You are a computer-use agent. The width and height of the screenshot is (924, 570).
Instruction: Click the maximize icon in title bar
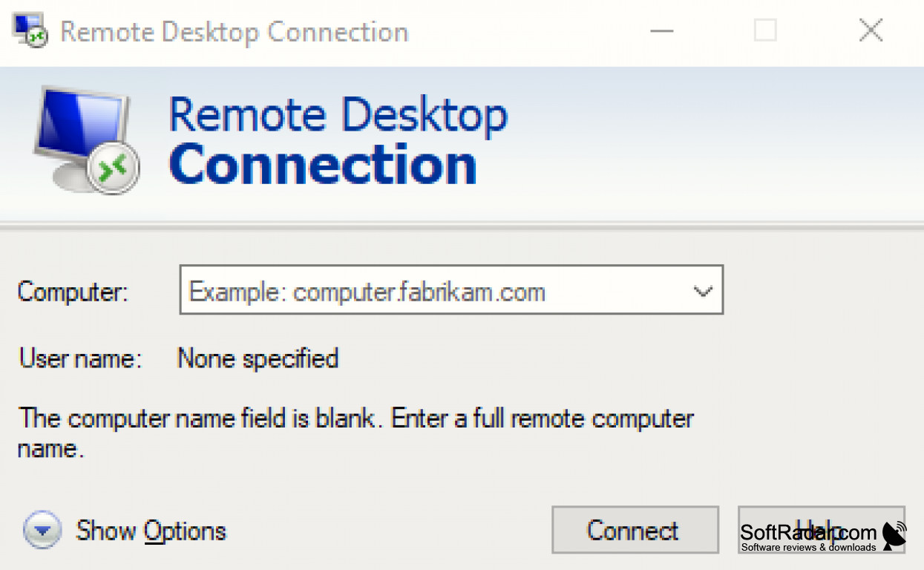[764, 31]
